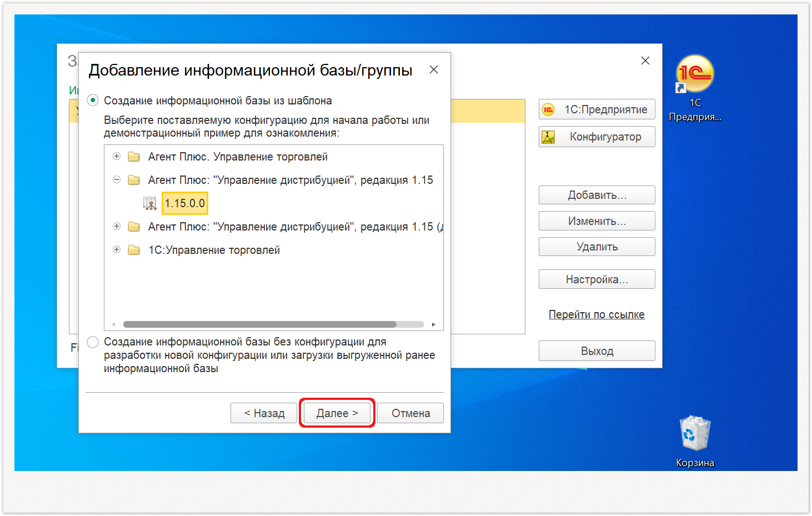Screen dimensions: 812x516
Task: Select the radio option for creating base from template
Action: [93, 101]
